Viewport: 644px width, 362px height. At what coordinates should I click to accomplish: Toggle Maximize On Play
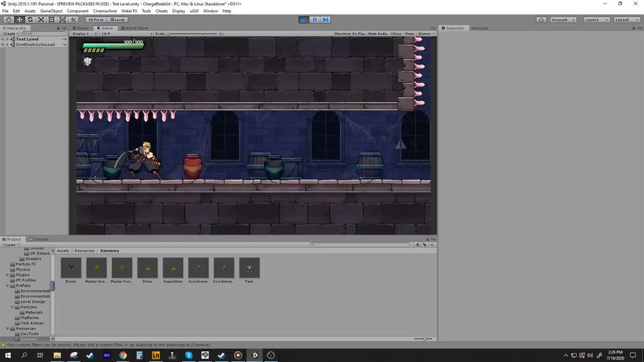tap(350, 33)
